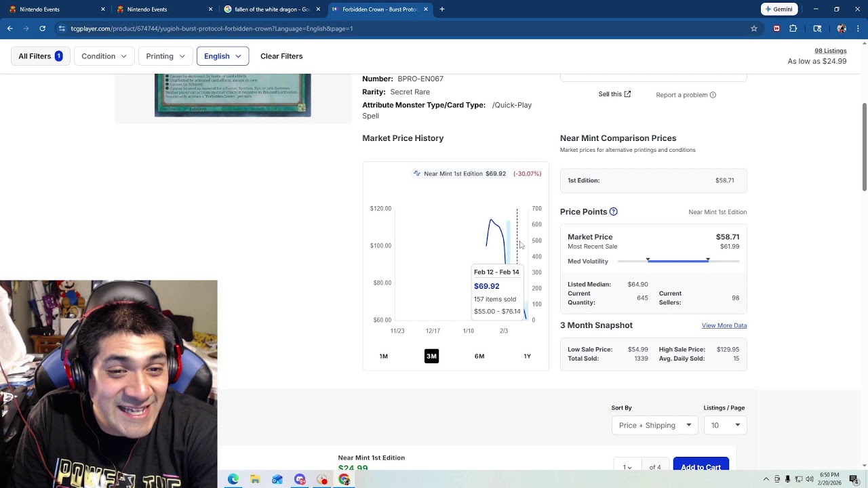Viewport: 868px width, 488px height.
Task: Close the first Nintendo Events tab
Action: pyautogui.click(x=103, y=9)
